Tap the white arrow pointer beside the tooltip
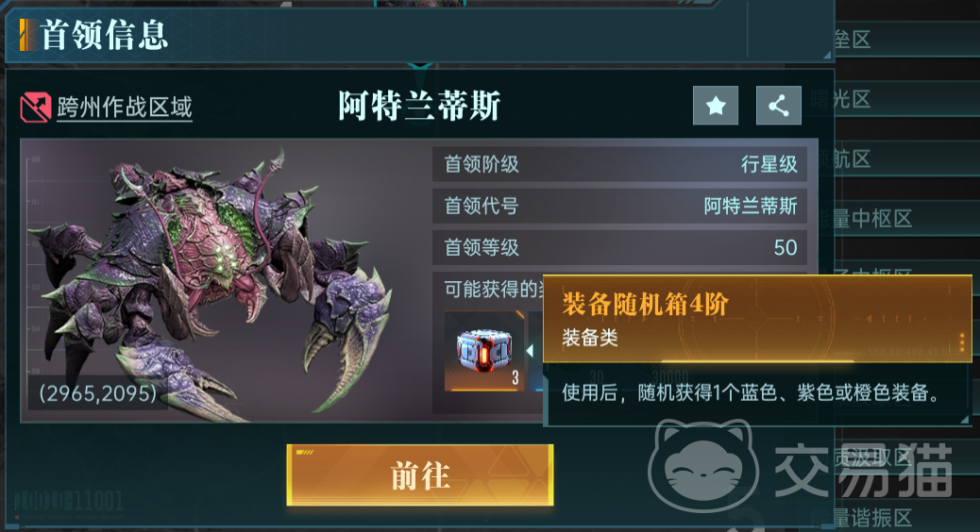 [530, 351]
